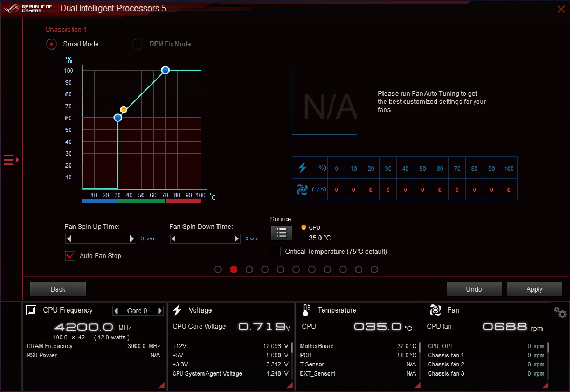The height and width of the screenshot is (392, 570).
Task: Click the Temperature panel scrollbar
Action: [420, 348]
